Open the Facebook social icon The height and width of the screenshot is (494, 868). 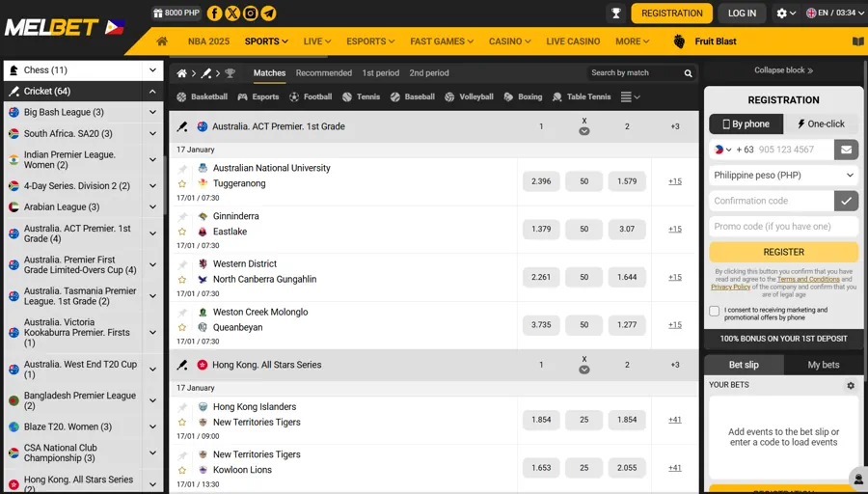(x=215, y=14)
